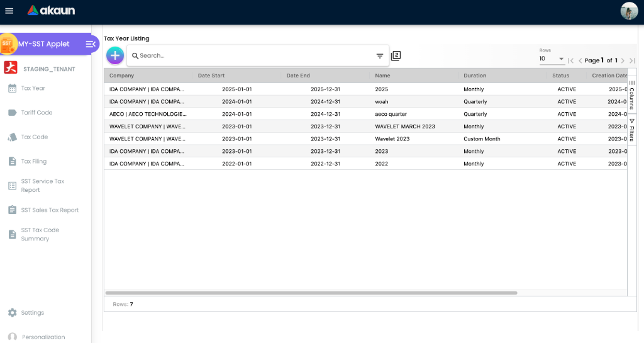Sort by the Status column header
Viewport: 644px width, 343px height.
(560, 76)
